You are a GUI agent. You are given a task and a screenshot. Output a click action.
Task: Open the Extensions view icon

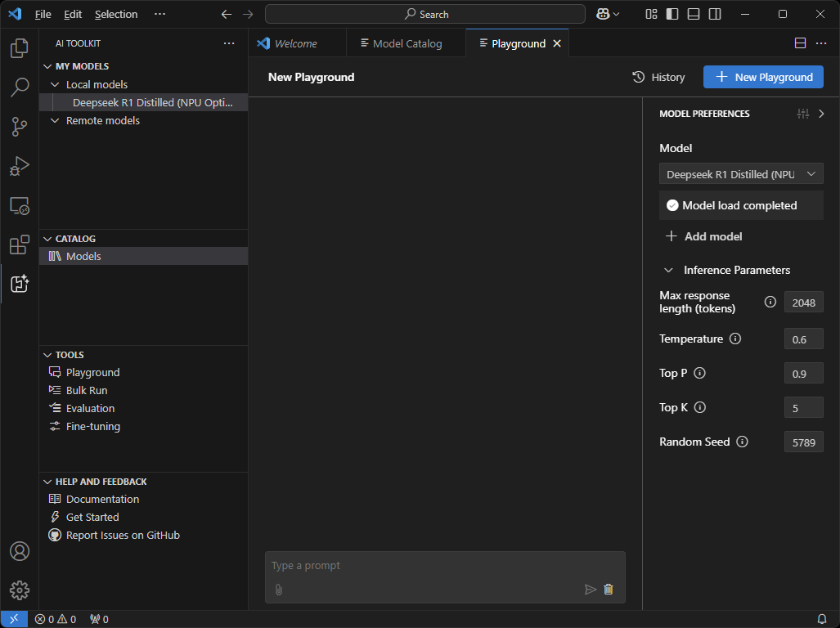click(20, 244)
